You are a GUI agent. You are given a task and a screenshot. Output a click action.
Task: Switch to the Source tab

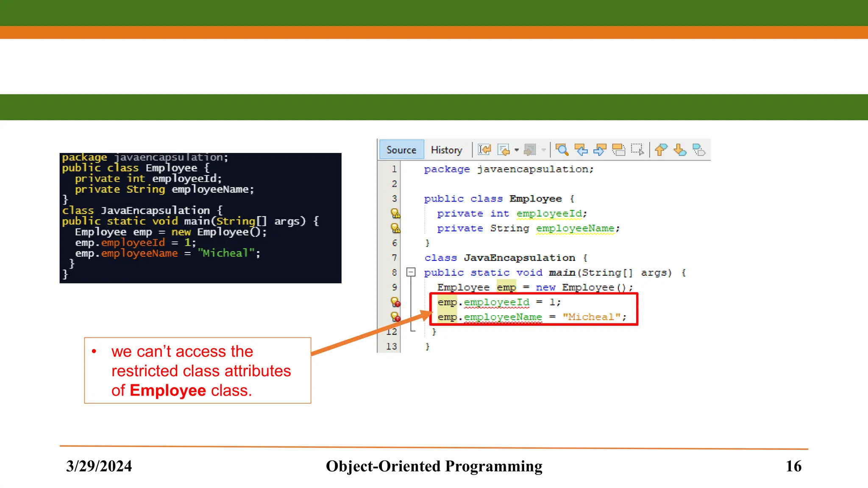tap(401, 150)
